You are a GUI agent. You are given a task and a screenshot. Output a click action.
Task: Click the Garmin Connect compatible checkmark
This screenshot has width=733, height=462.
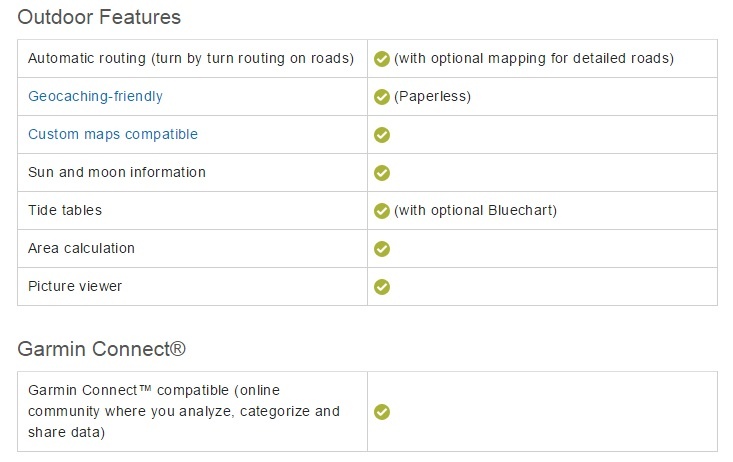click(381, 412)
